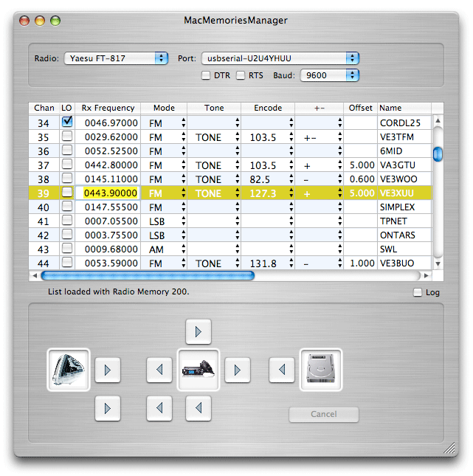The image size is (473, 476).
Task: Select the name cell SIMPLEX
Action: click(x=404, y=207)
